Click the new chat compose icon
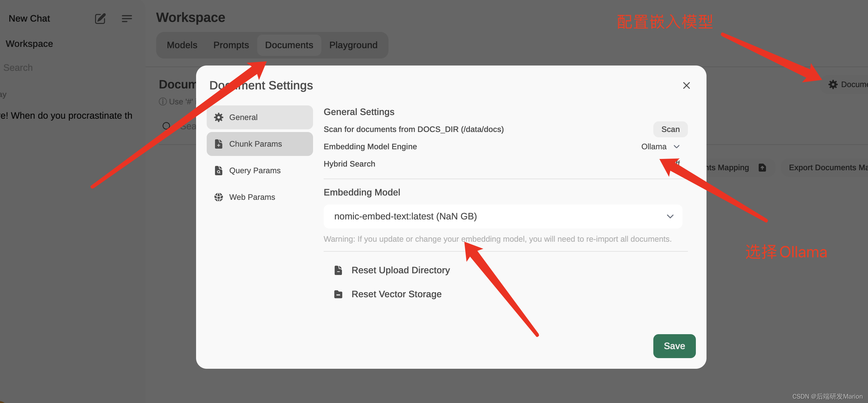The width and height of the screenshot is (868, 403). (x=100, y=19)
